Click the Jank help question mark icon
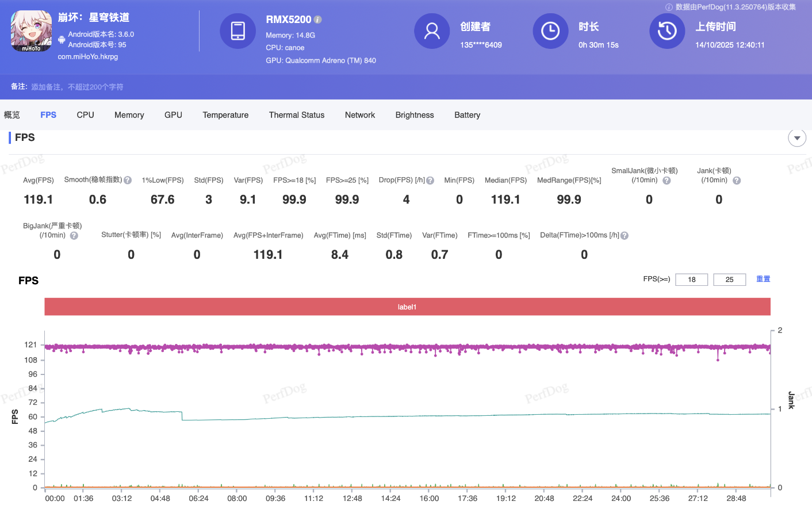This screenshot has width=812, height=505. point(737,181)
